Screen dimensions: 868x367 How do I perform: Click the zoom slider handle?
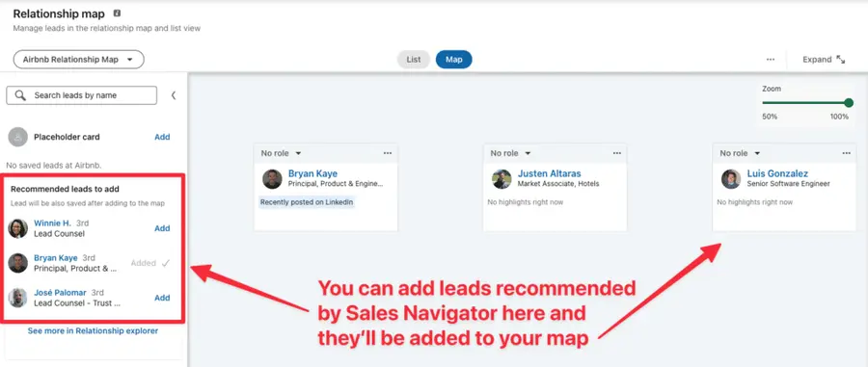(849, 103)
